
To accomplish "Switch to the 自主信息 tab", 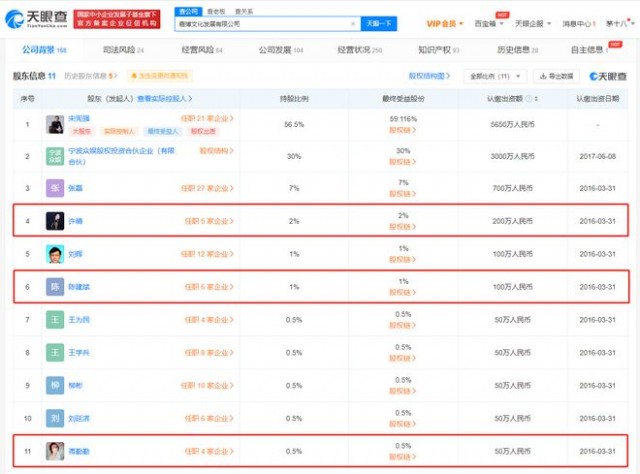I will [x=589, y=50].
